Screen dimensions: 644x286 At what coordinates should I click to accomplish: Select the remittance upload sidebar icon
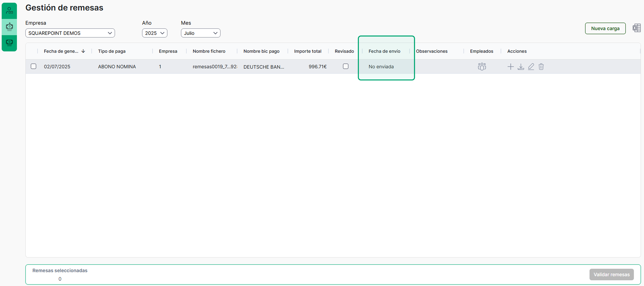click(x=9, y=27)
